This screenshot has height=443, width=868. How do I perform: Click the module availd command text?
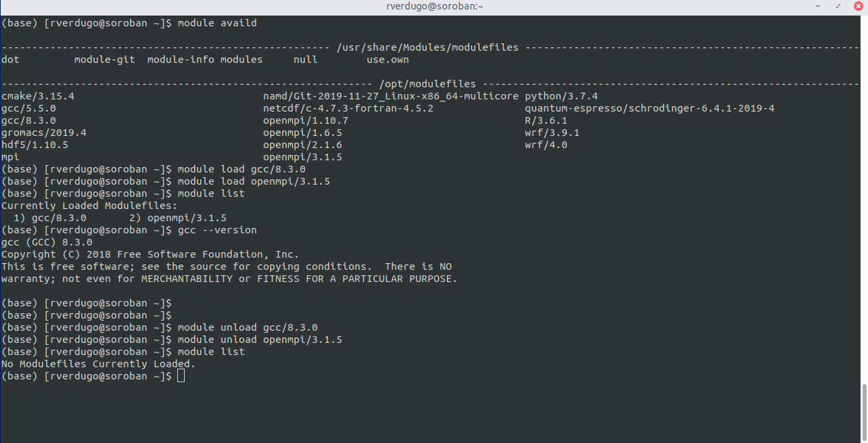point(217,22)
